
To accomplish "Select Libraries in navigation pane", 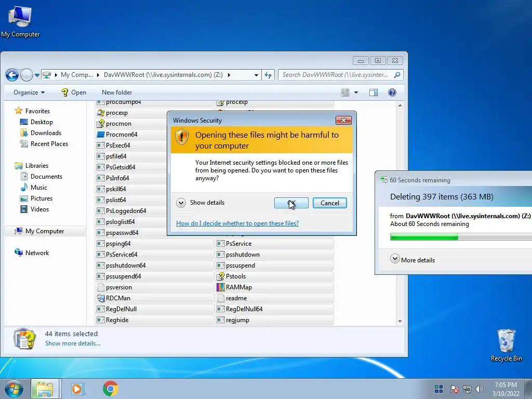I will tap(32, 166).
